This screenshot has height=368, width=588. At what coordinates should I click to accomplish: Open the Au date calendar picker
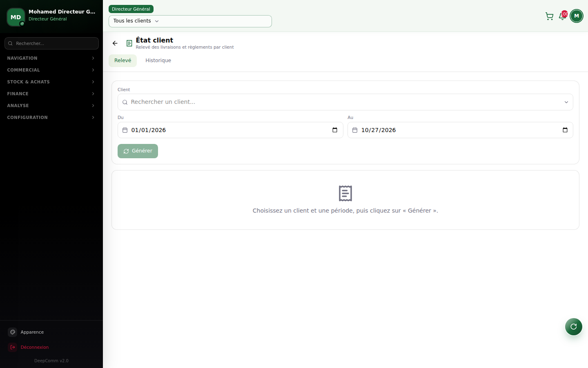565,130
